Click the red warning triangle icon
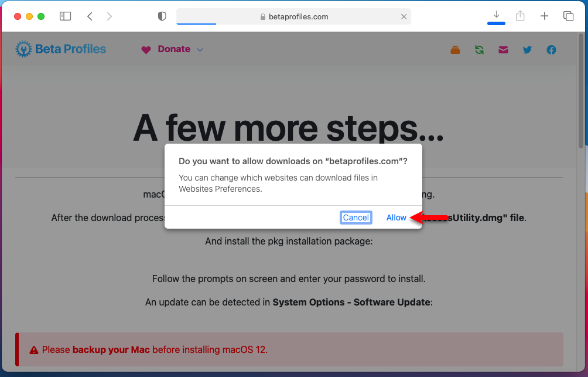Viewport: 588px width, 377px height. pos(34,350)
